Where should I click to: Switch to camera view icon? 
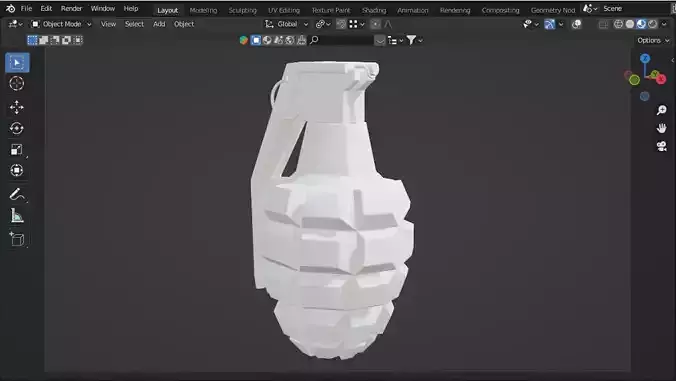pos(661,146)
